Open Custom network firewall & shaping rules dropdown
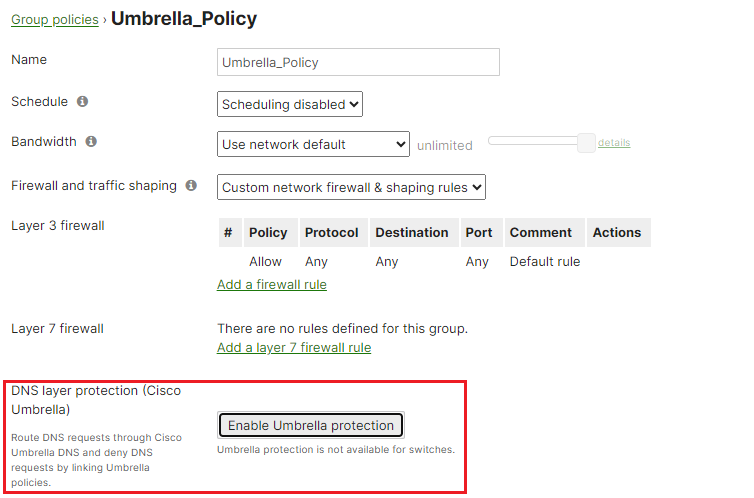Viewport: 754px width, 498px height. coord(352,187)
